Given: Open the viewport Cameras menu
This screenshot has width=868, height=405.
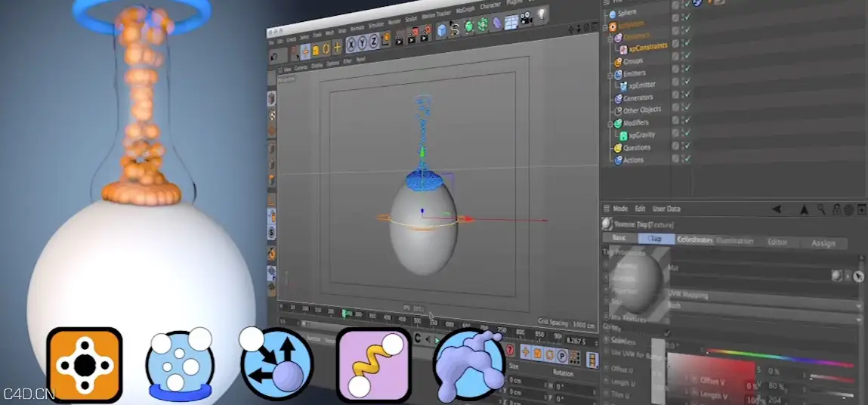Looking at the screenshot, I should pyautogui.click(x=301, y=68).
